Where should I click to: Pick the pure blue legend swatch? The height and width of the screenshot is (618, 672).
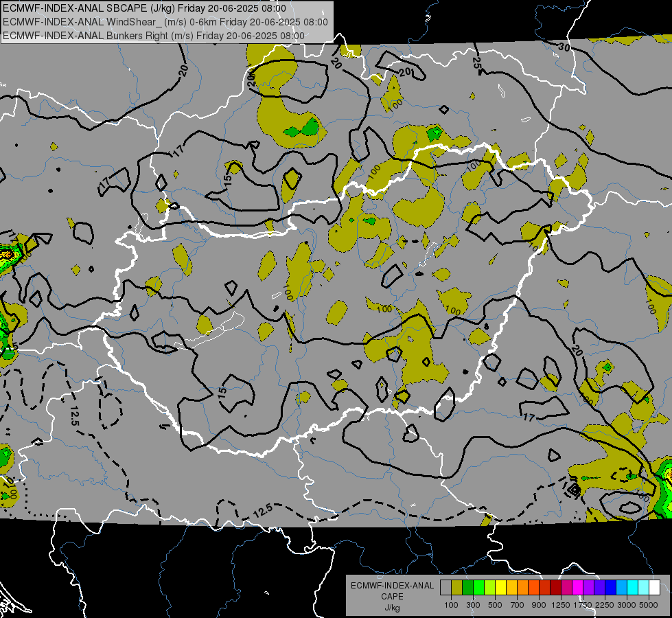tap(611, 588)
